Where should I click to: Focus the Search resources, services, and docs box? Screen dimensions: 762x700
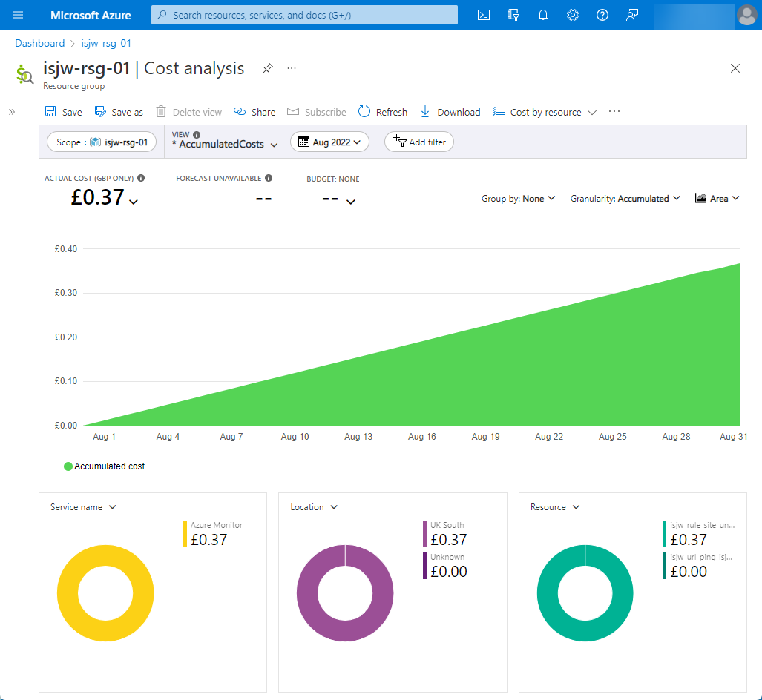point(304,15)
